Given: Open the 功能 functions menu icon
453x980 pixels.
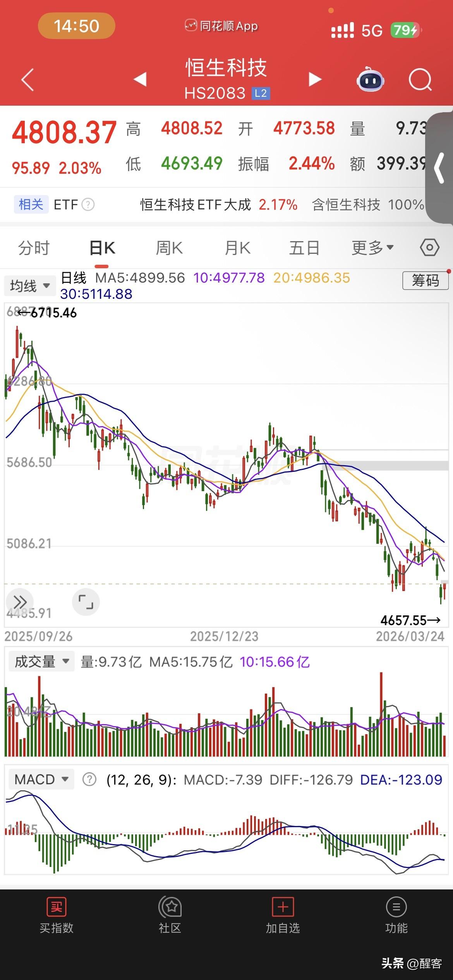Looking at the screenshot, I should (396, 907).
